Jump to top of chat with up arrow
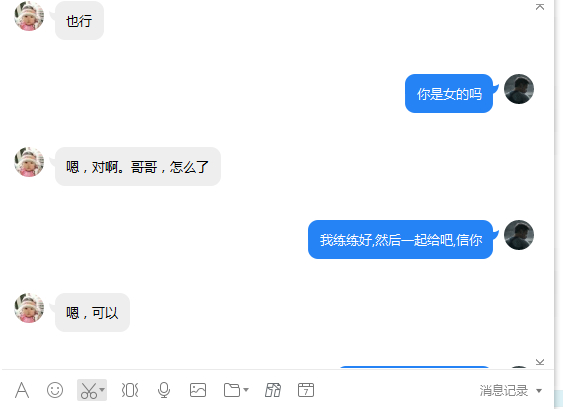The height and width of the screenshot is (409, 563). (x=540, y=6)
